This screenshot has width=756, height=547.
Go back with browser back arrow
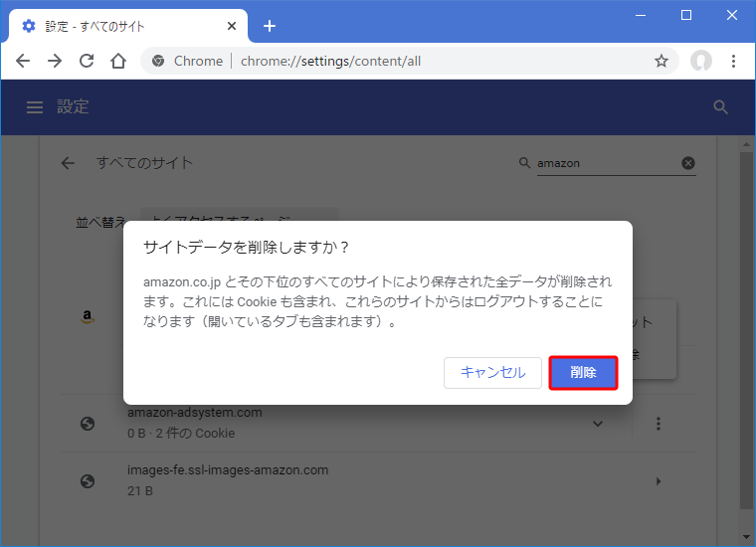click(x=23, y=61)
